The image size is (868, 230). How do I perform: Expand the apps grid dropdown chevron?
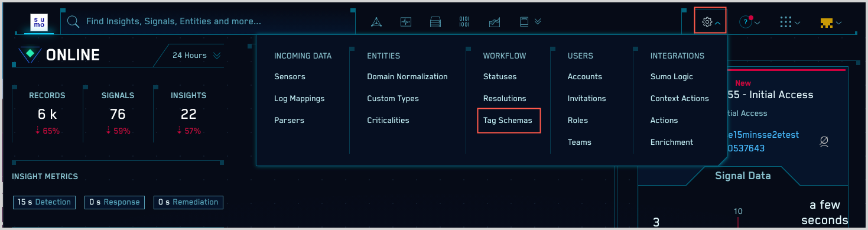pyautogui.click(x=798, y=23)
